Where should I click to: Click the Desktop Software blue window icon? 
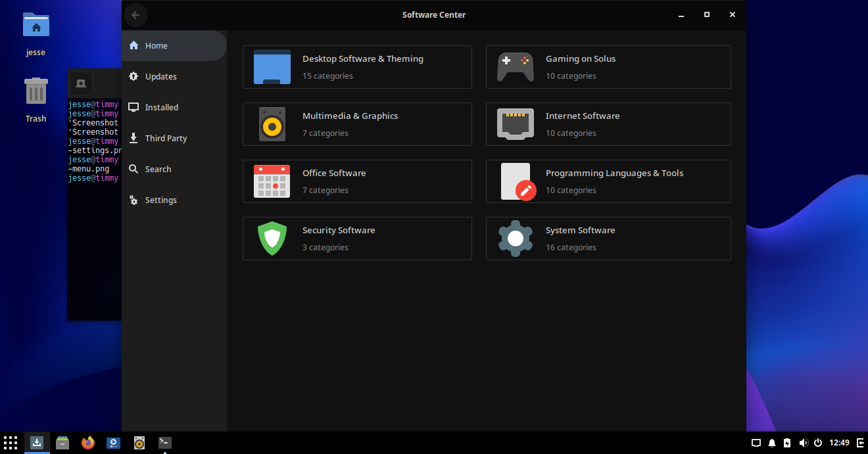click(x=272, y=67)
